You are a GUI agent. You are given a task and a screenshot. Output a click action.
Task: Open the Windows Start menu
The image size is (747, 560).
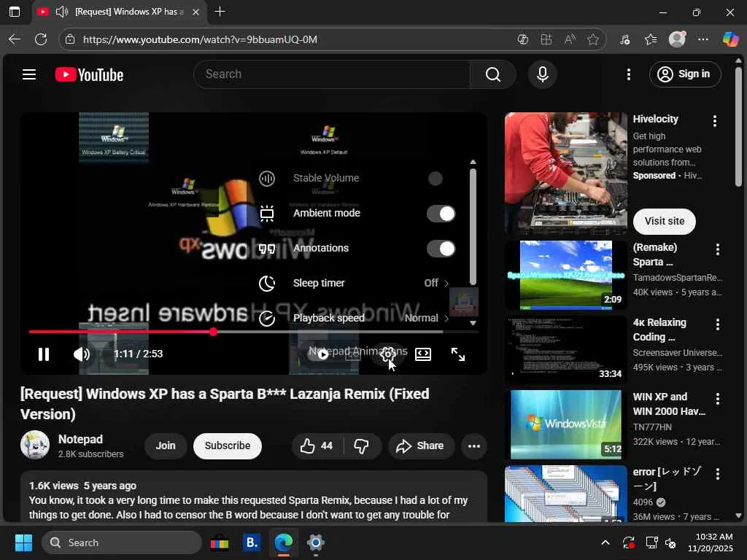[23, 542]
